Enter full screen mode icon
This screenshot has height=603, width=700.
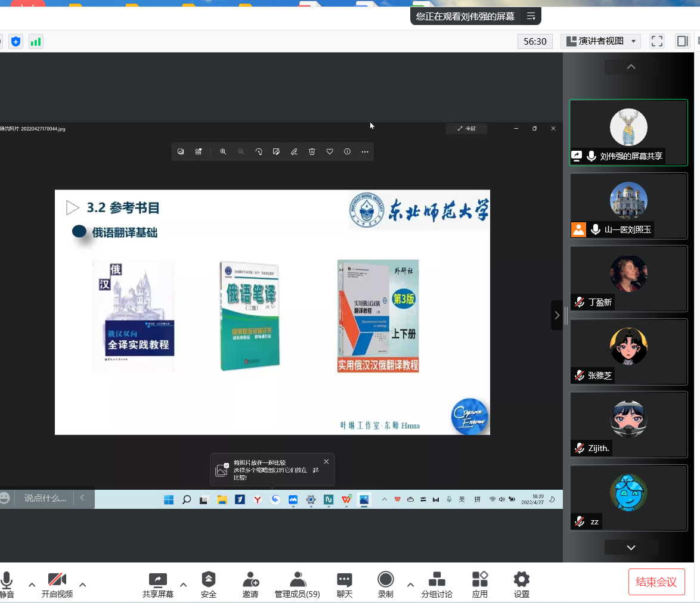[x=657, y=41]
